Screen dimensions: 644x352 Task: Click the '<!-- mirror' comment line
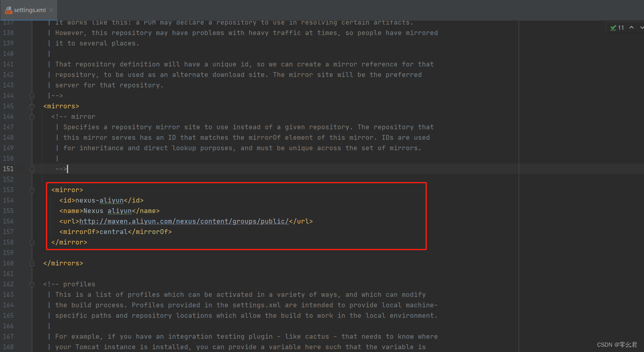tap(73, 117)
